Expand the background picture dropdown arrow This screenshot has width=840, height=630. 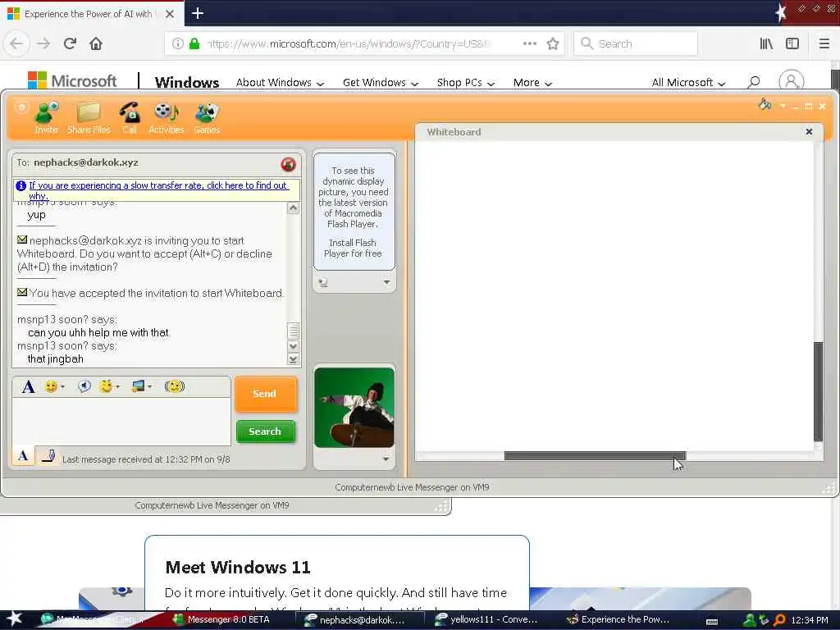149,387
